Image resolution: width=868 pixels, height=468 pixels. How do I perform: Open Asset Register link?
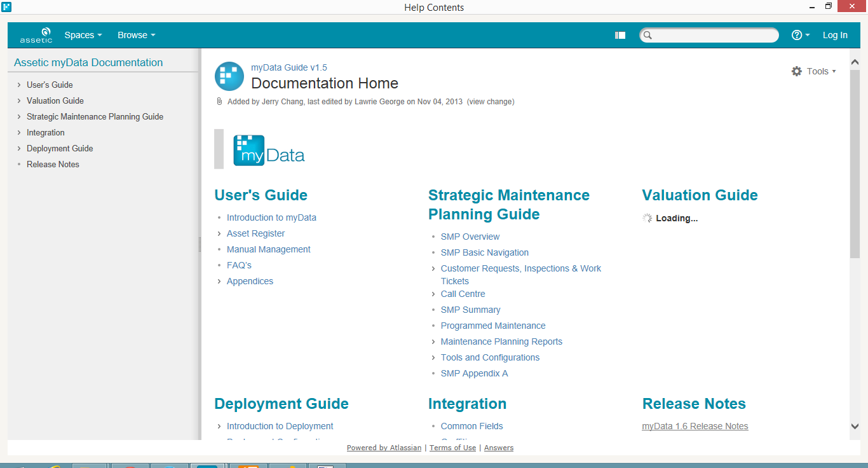click(x=255, y=233)
